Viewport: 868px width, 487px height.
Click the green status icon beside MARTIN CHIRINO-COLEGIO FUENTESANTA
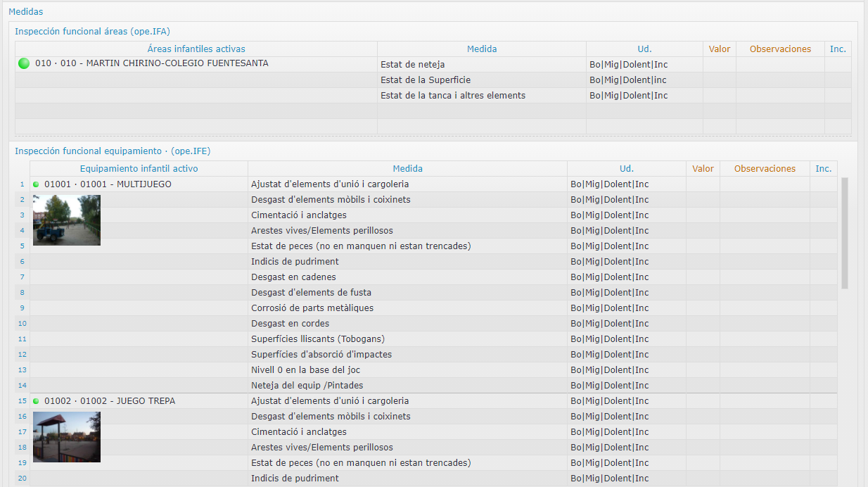click(24, 64)
